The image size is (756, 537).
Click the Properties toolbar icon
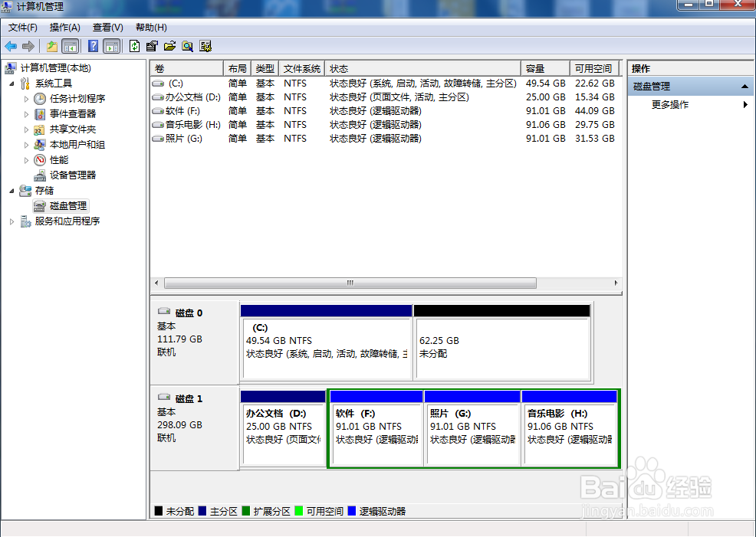[152, 46]
